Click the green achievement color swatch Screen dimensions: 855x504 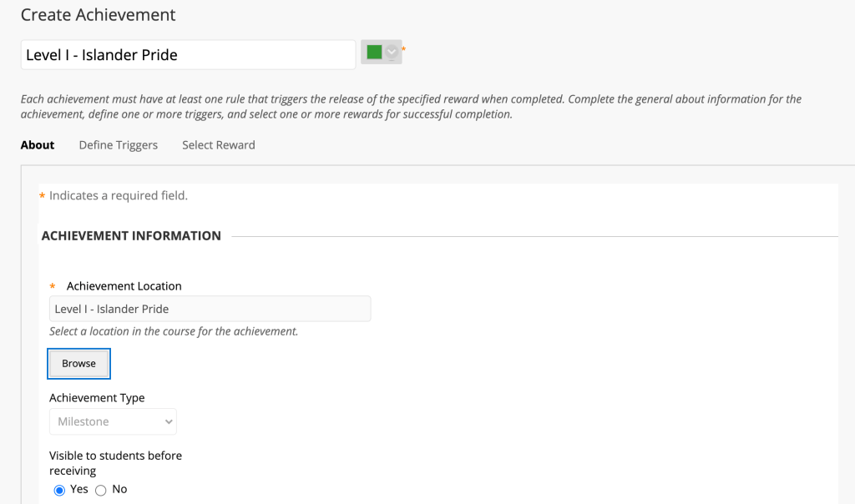374,52
